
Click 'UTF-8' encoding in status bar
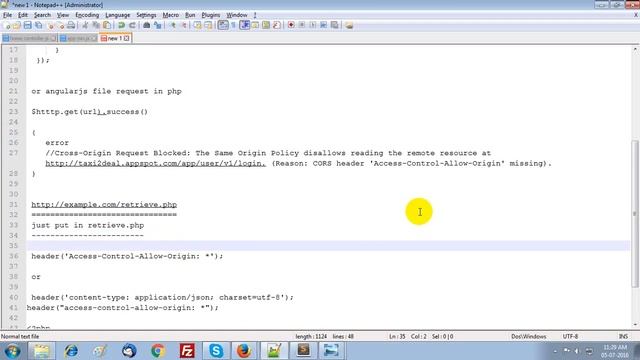tap(570, 337)
